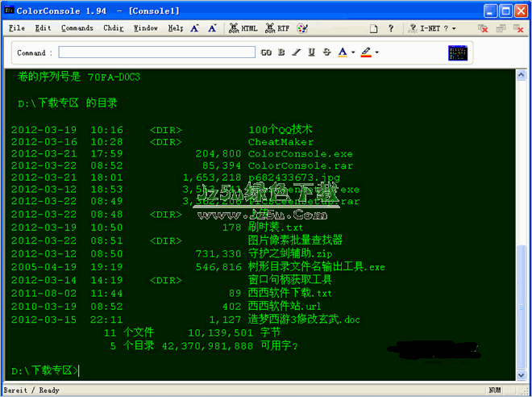Click the NUM status bar indicator
The height and width of the screenshot is (397, 532).
495,391
